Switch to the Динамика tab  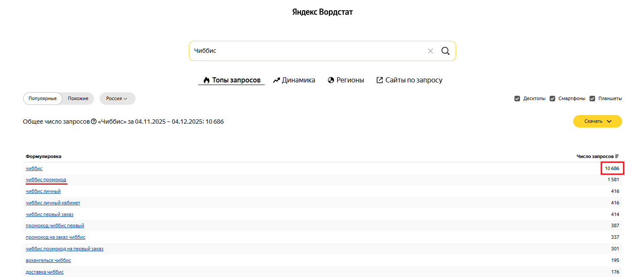pyautogui.click(x=294, y=80)
